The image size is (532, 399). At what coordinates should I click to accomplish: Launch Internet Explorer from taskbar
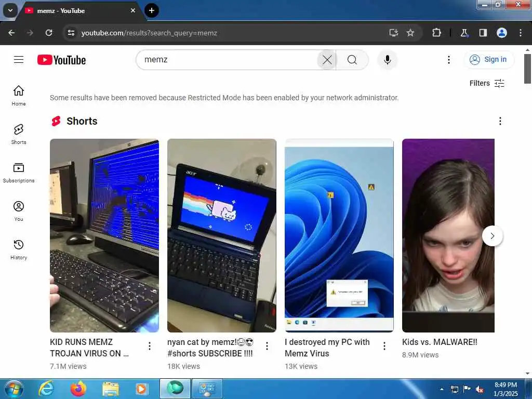46,389
